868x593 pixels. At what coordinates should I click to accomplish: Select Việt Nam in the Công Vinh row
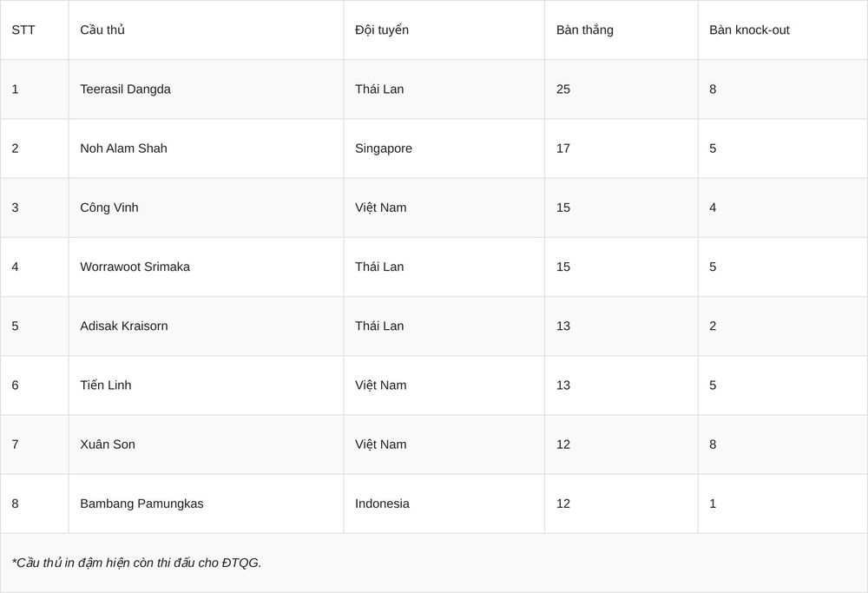(x=381, y=208)
